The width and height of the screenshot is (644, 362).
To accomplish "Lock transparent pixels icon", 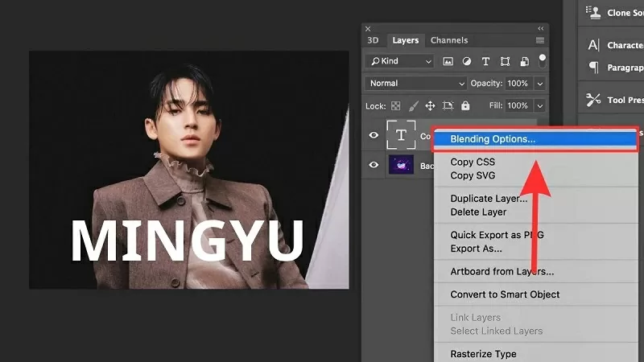I will coord(395,105).
